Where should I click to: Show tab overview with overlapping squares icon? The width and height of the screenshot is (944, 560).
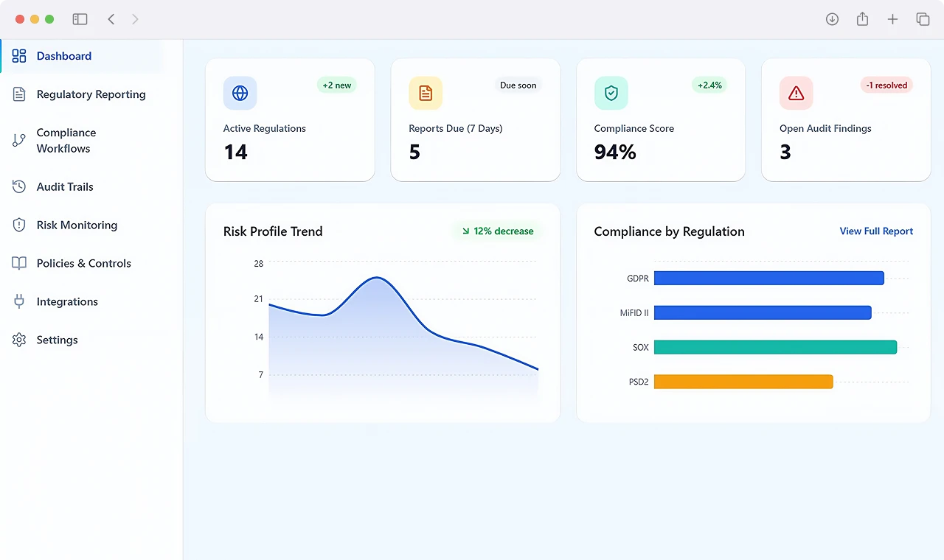923,19
